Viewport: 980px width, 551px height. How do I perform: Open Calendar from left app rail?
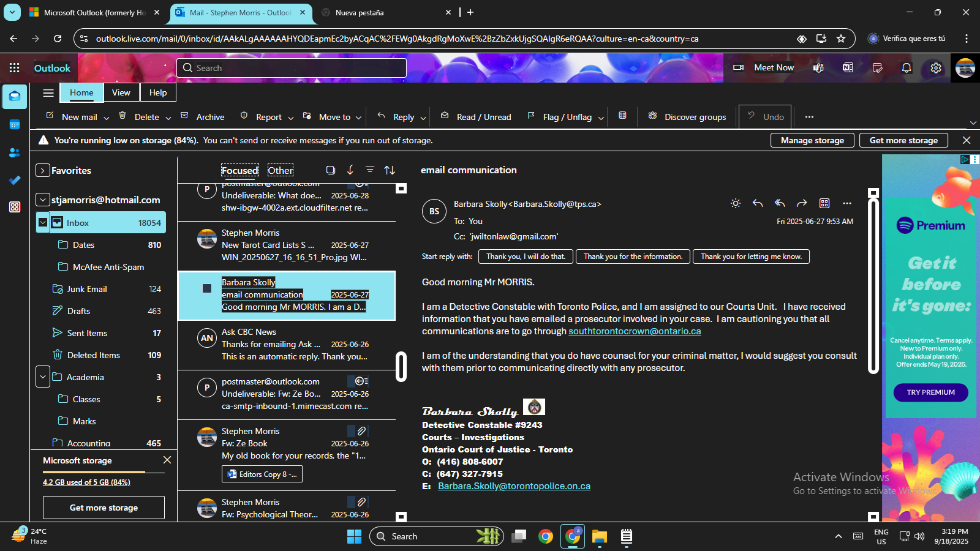click(x=15, y=125)
